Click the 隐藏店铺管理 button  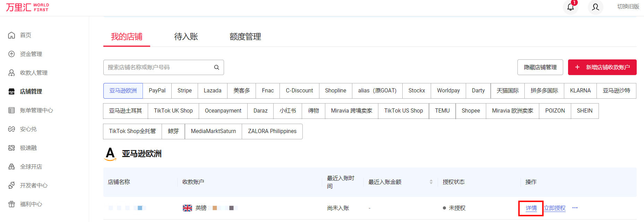[x=540, y=67]
